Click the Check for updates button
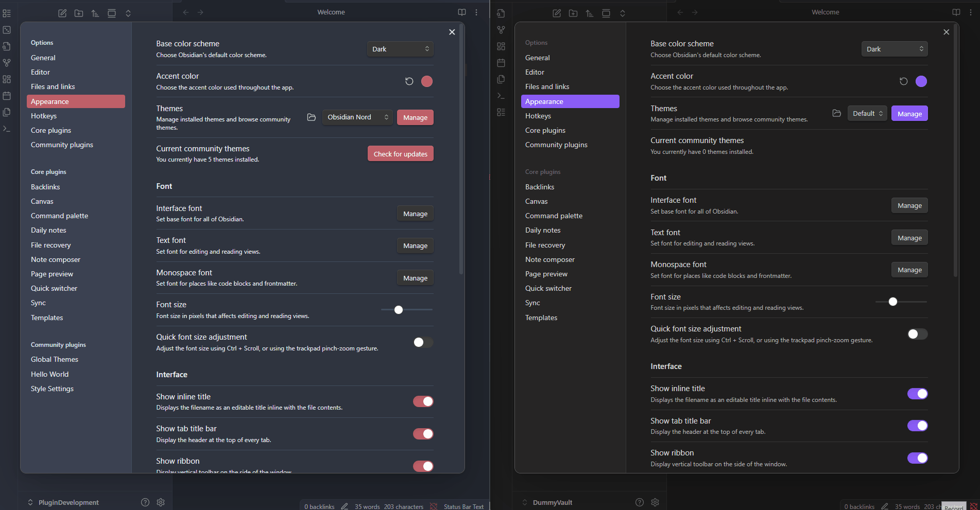Screen dimensions: 980x510 coord(400,154)
